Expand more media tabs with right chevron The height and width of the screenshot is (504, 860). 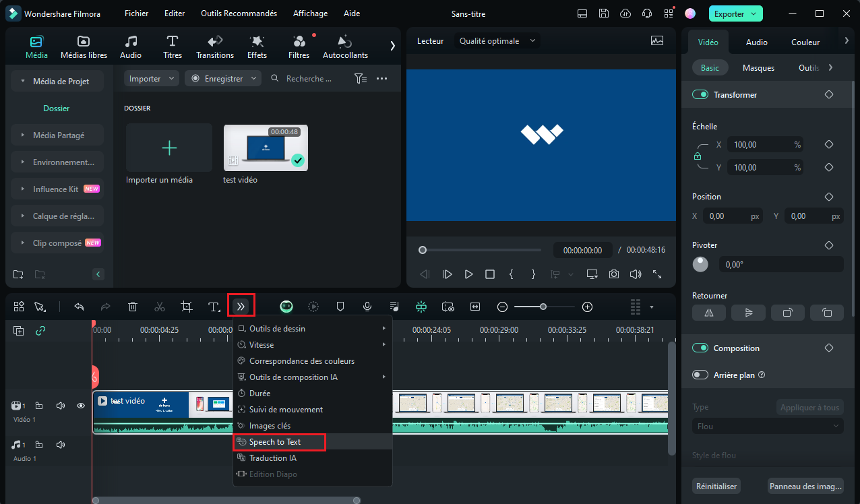393,46
